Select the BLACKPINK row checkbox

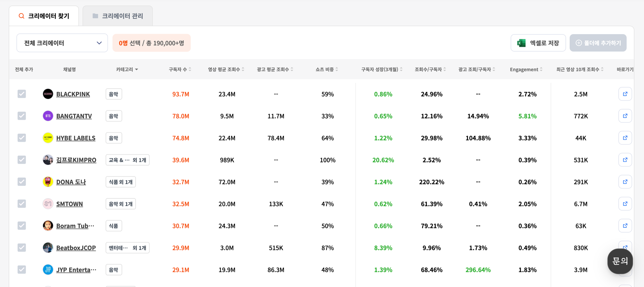(x=22, y=94)
